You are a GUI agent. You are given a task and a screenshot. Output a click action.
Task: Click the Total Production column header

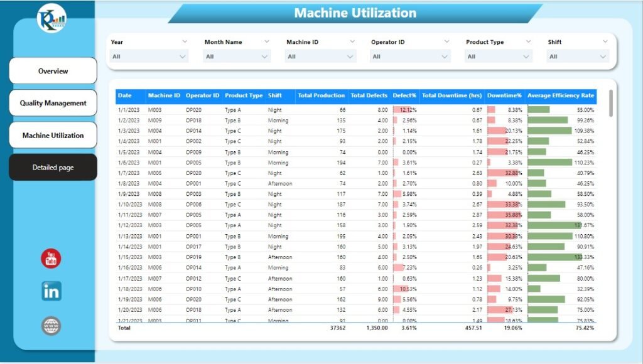(321, 95)
